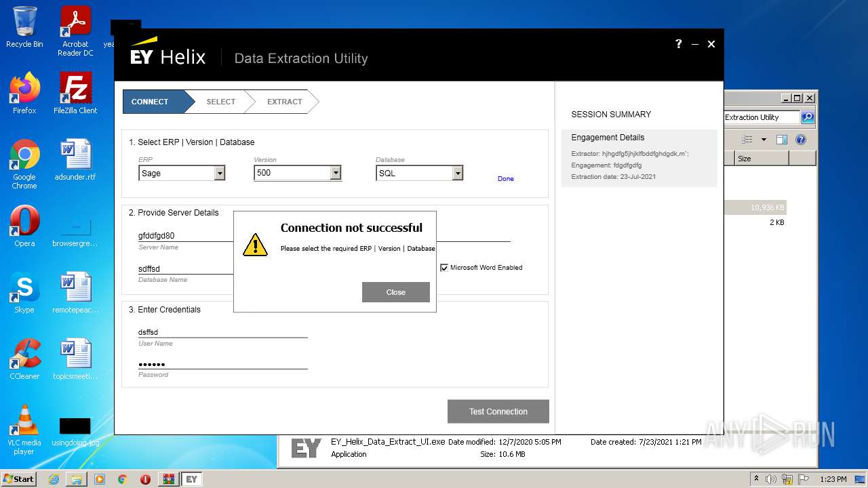Click the Server Name input field
This screenshot has height=488, width=868.
coord(185,236)
